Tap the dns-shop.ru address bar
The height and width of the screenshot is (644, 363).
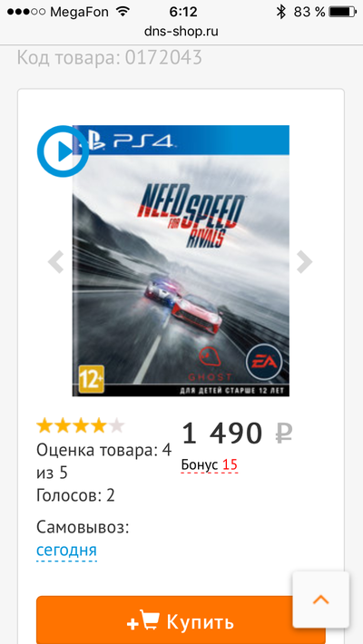181,31
